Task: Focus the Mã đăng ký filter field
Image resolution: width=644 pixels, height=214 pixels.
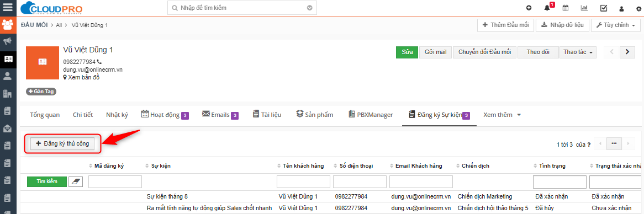Action: tap(115, 181)
